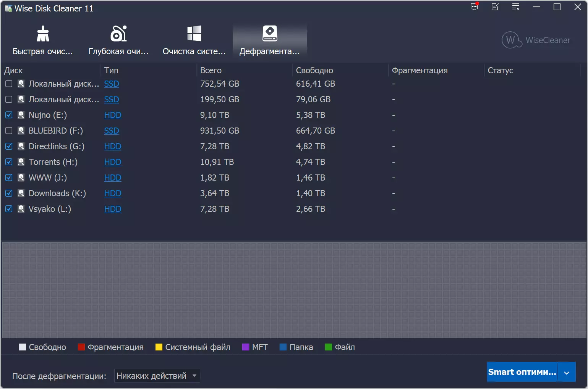Minimize the Wise Disk Cleaner window
The width and height of the screenshot is (588, 389).
pos(536,7)
